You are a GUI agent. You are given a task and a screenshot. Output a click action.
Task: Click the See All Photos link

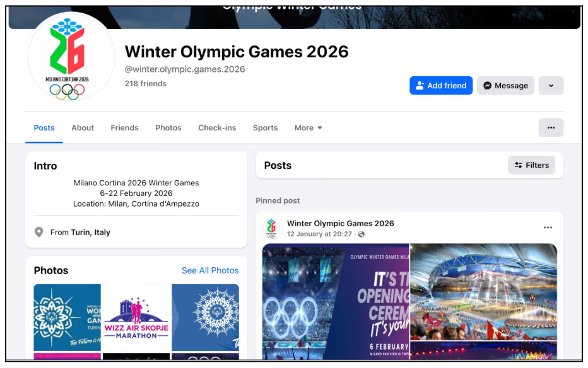[210, 270]
